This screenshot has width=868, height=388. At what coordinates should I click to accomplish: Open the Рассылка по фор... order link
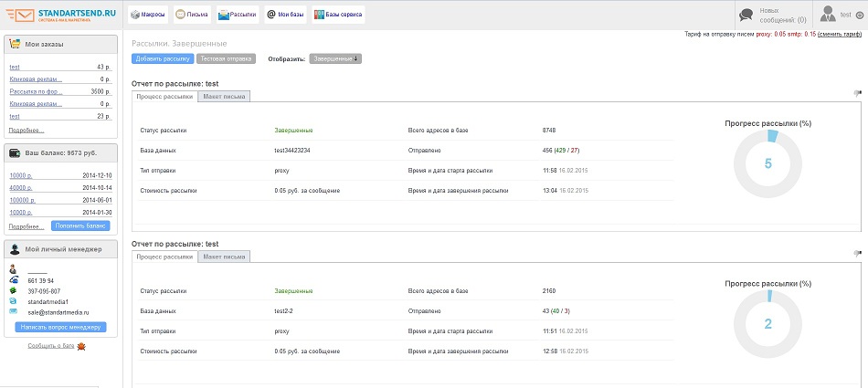pyautogui.click(x=36, y=91)
